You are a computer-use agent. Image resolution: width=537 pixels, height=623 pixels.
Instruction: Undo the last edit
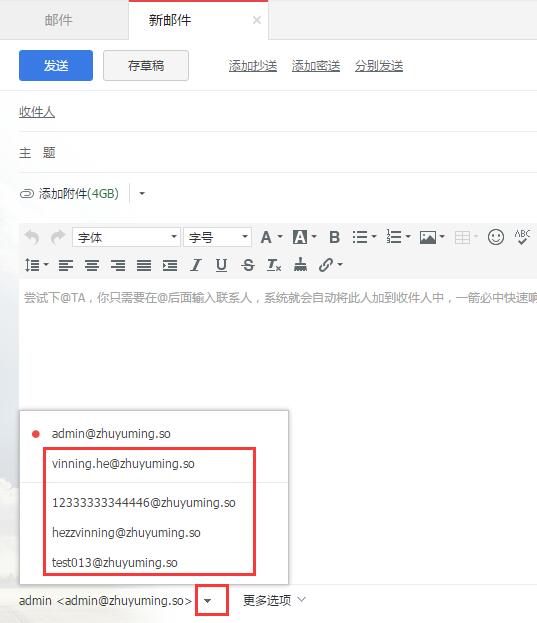point(32,237)
